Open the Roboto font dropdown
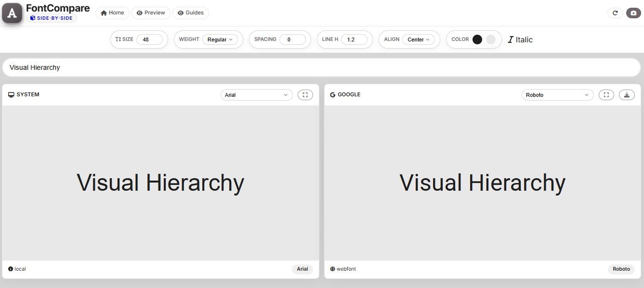The image size is (644, 288). 557,94
